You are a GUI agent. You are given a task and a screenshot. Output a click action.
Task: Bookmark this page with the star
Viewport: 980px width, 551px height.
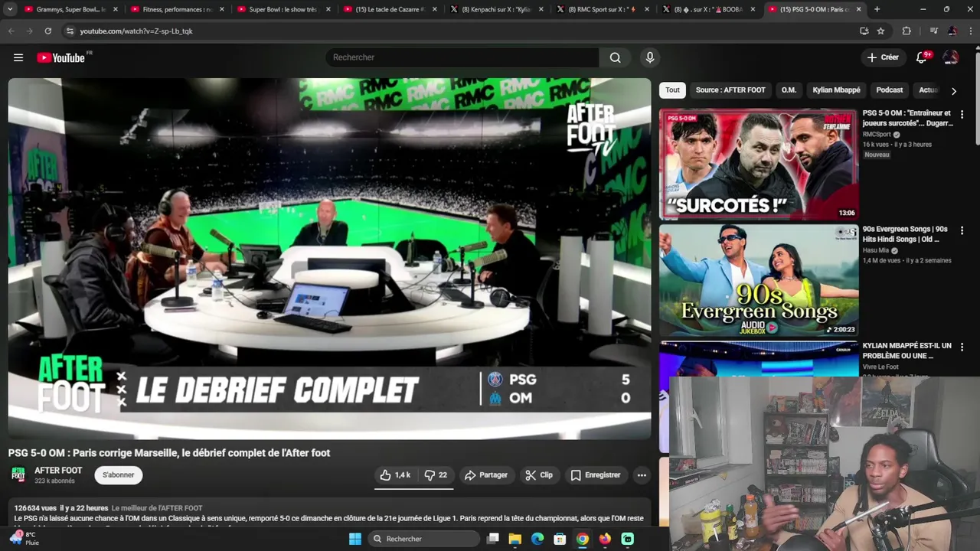[880, 31]
